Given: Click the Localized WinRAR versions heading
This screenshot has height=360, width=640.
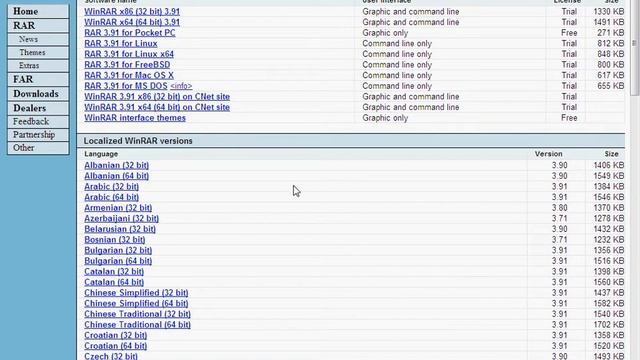Looking at the screenshot, I should coord(138,141).
